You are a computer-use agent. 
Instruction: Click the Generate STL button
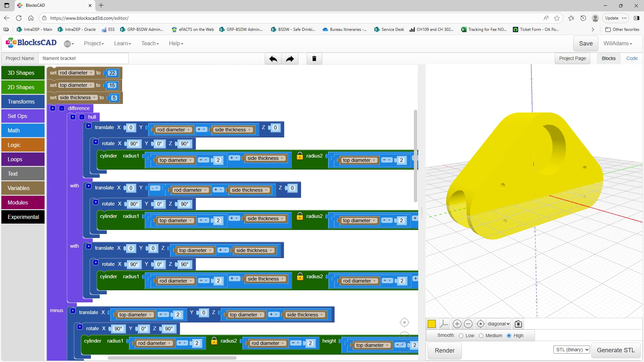pos(615,350)
